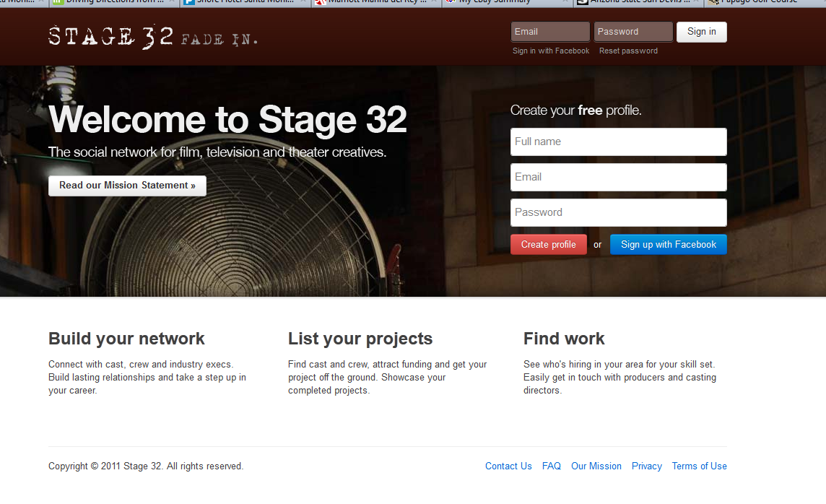Viewport: 826px width, 504px height.
Task: Click the red Create profile button
Action: coord(549,244)
